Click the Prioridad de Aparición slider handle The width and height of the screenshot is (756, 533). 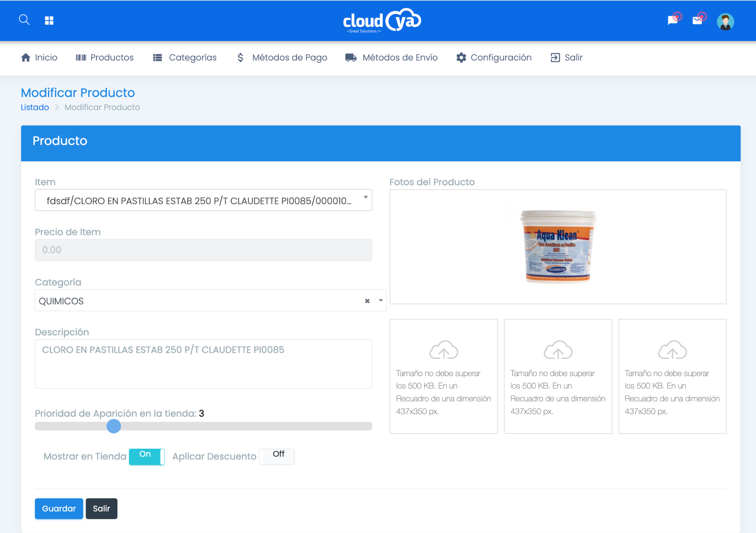coord(114,426)
